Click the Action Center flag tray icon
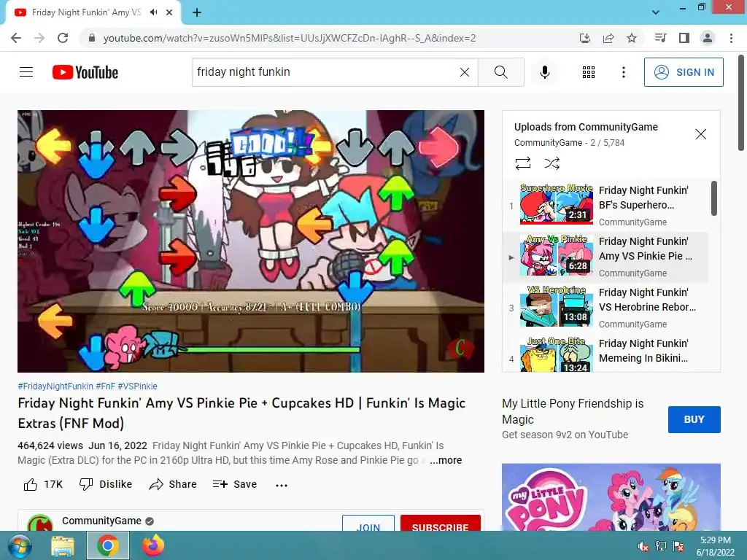The height and width of the screenshot is (560, 747). (x=678, y=547)
